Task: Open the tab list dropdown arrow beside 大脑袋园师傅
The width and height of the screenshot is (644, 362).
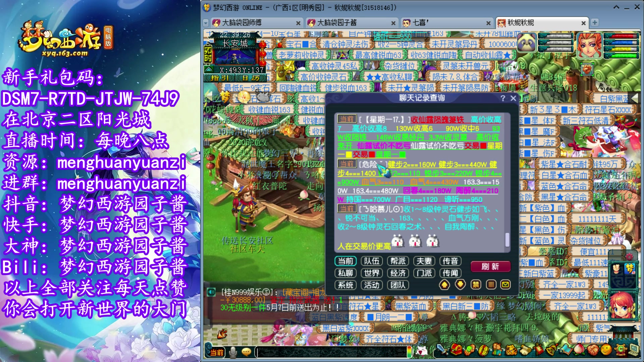Action: click(x=206, y=23)
